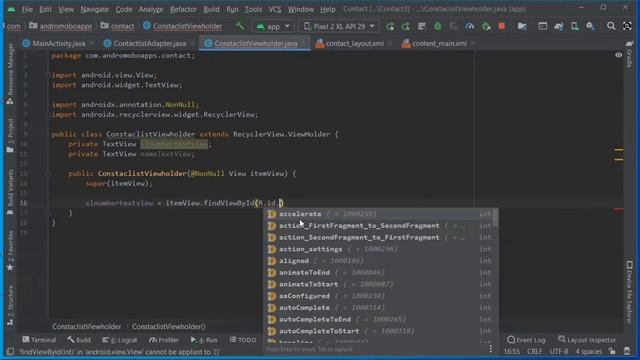640x360 pixels.
Task: Open the Profiler gauge icon in toolbar
Action: 469,27
